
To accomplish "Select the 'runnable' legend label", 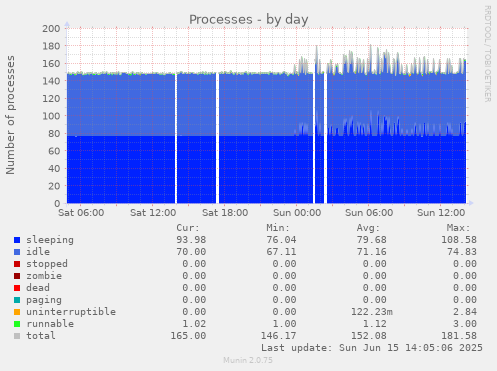I will (50, 324).
